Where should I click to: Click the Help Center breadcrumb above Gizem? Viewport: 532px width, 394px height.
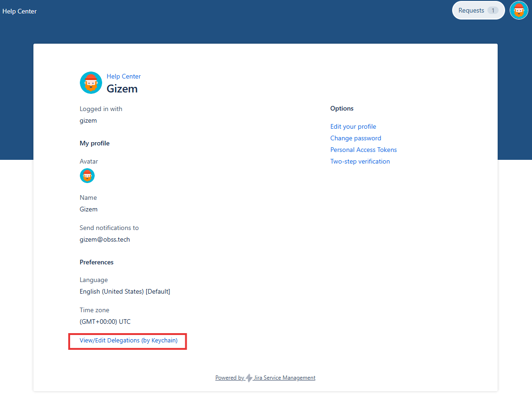(x=123, y=76)
